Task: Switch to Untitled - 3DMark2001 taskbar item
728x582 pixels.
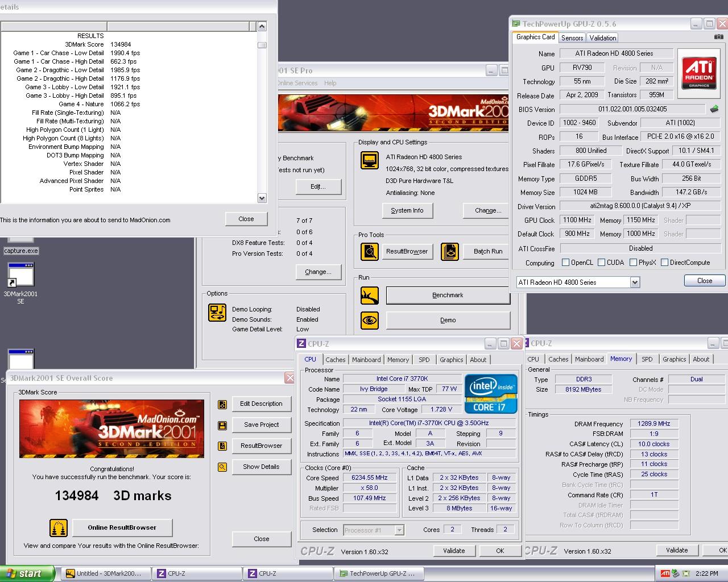Action: click(106, 573)
